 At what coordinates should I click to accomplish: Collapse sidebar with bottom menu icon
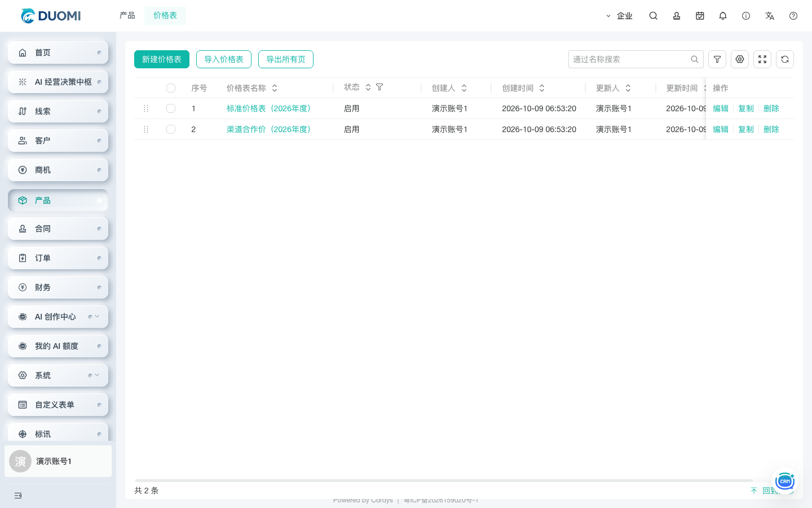coord(18,496)
